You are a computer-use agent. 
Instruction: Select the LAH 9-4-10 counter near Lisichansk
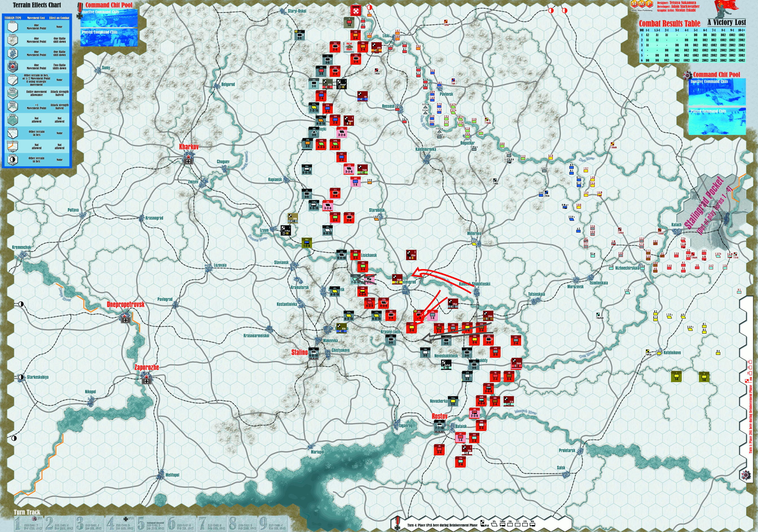pyautogui.click(x=342, y=255)
